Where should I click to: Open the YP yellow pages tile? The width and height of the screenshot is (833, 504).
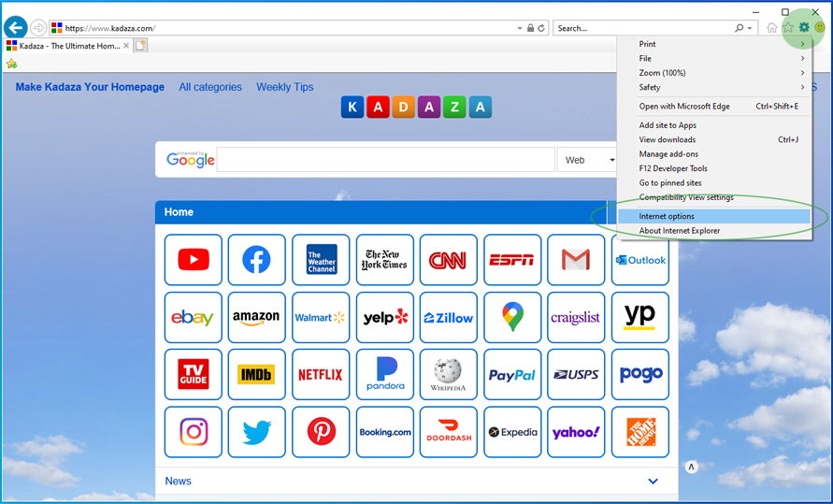[x=640, y=318]
